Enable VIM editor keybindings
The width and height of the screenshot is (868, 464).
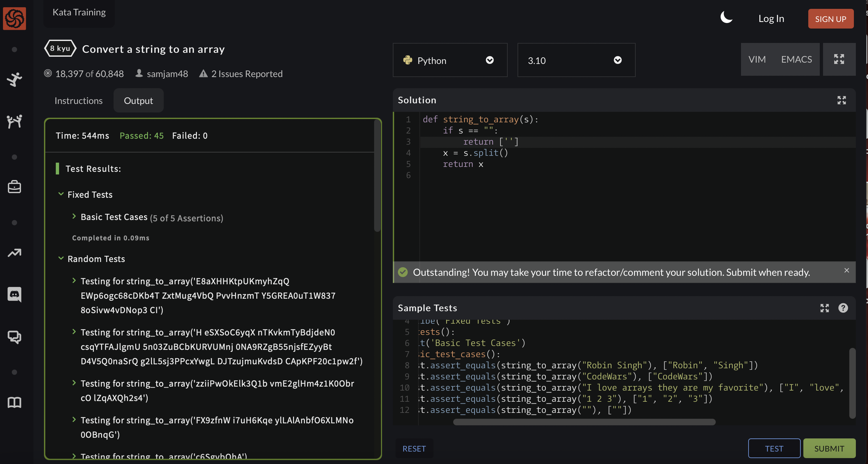point(757,59)
